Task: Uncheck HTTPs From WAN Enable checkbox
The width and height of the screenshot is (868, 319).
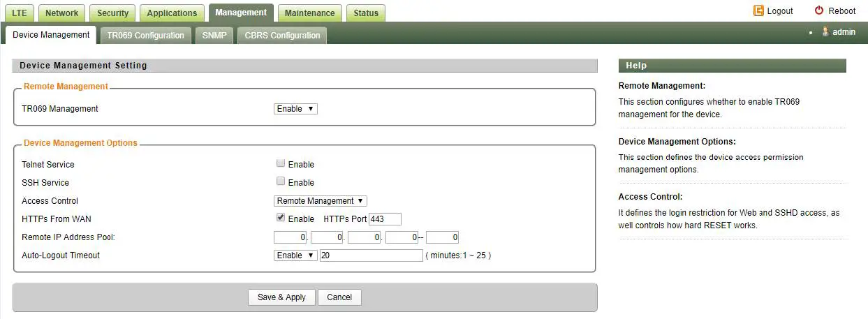Action: [x=281, y=218]
